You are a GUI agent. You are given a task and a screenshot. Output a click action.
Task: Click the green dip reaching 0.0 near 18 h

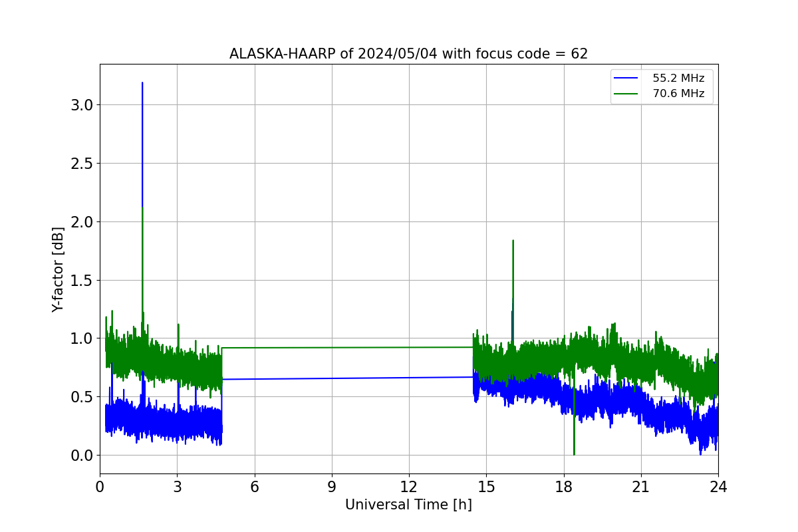pos(574,453)
